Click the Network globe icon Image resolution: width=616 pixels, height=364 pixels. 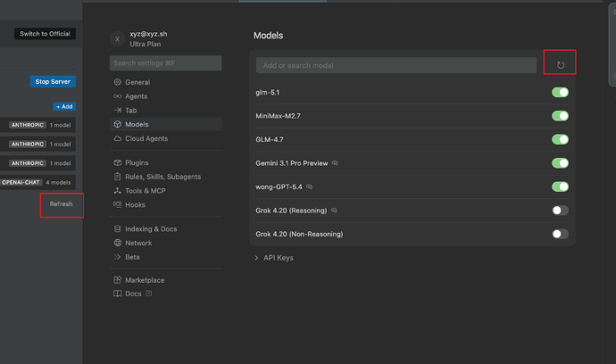click(x=117, y=243)
